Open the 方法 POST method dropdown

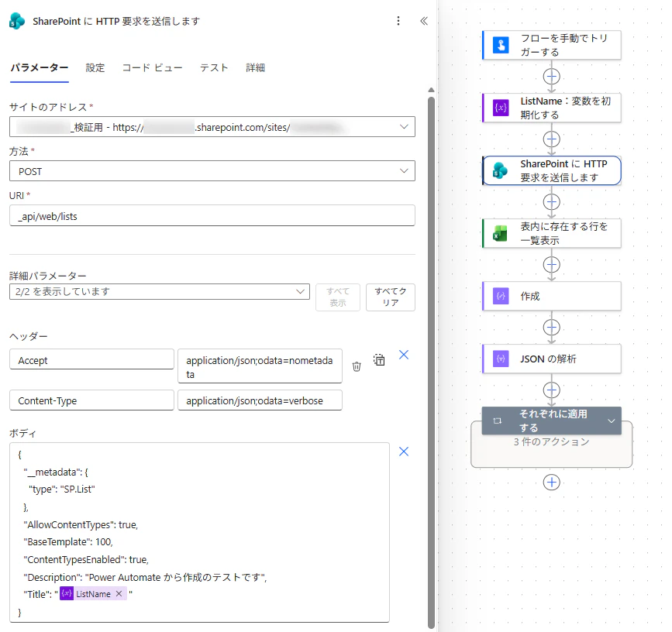coord(212,171)
